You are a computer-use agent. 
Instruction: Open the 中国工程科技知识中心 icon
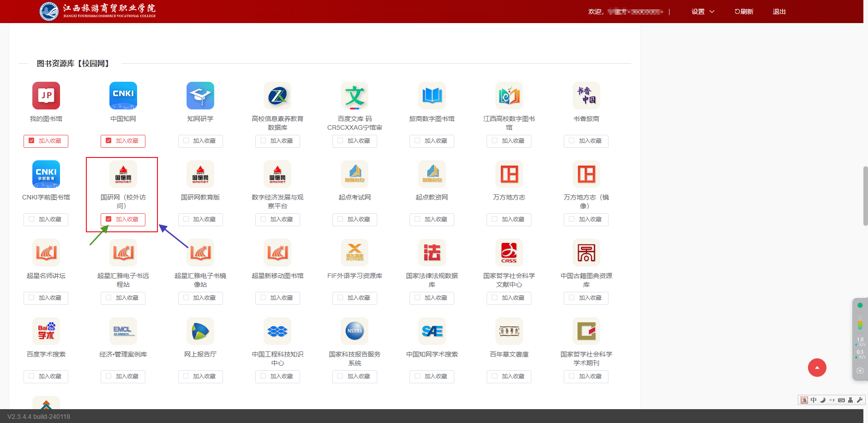pos(277,331)
